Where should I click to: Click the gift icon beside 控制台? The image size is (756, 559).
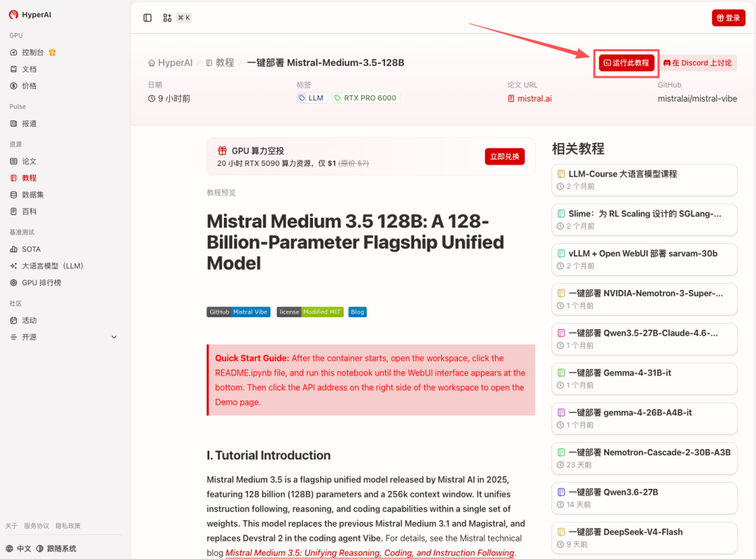[52, 52]
